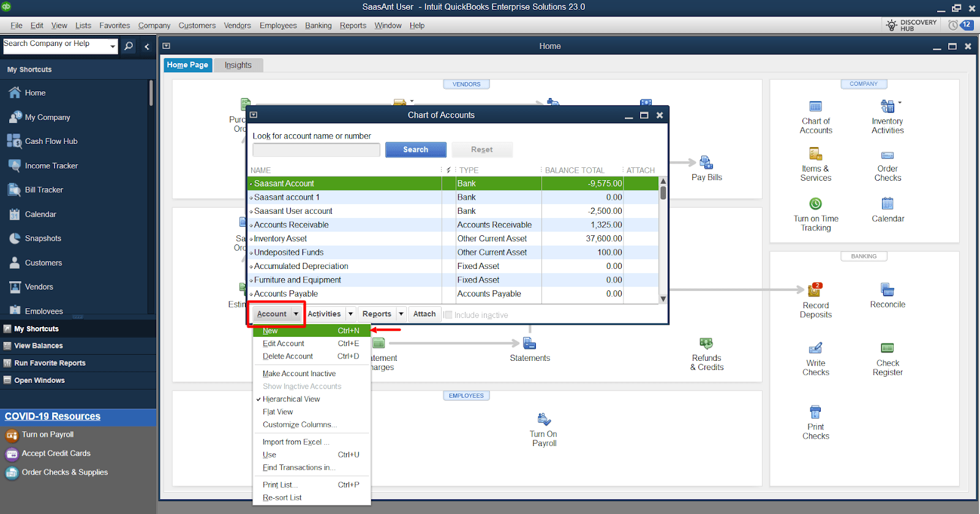Toggle Hierarchical View menu option
Viewport: 980px width, 514px height.
point(291,399)
